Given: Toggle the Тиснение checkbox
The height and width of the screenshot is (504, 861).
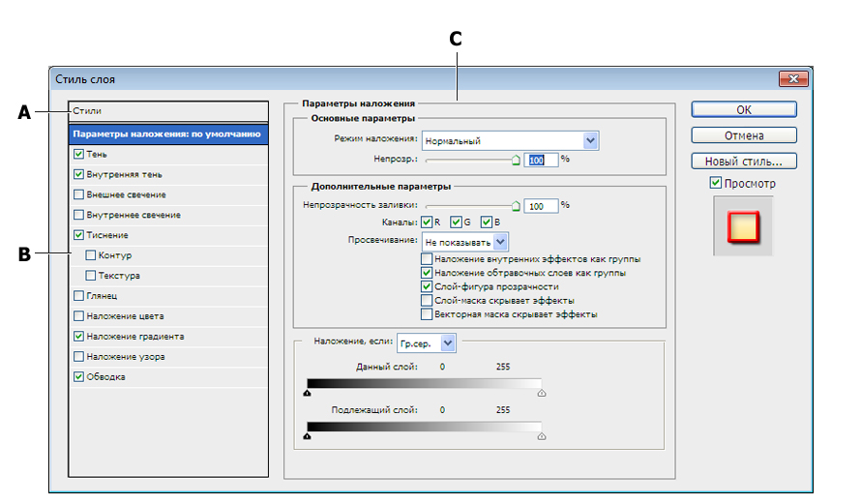Looking at the screenshot, I should pyautogui.click(x=78, y=235).
